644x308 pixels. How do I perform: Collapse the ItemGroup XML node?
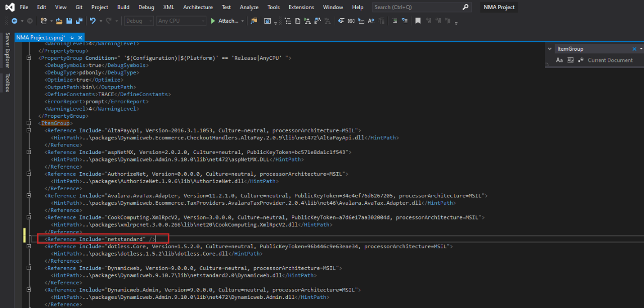point(29,123)
